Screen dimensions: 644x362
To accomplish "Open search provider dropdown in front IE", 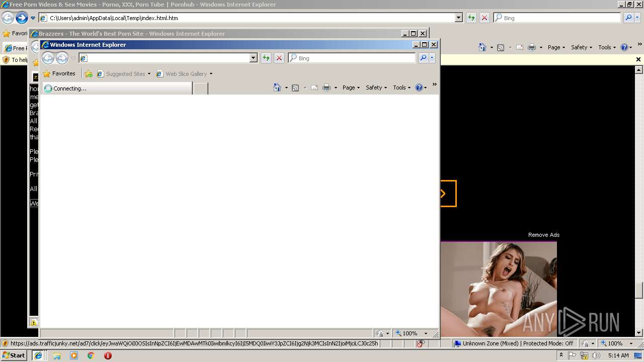I will pyautogui.click(x=432, y=58).
